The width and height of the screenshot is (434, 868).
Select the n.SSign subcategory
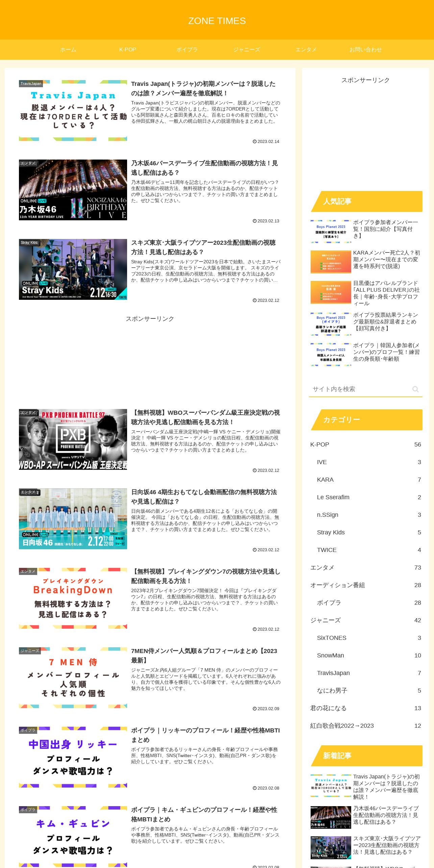click(x=369, y=515)
